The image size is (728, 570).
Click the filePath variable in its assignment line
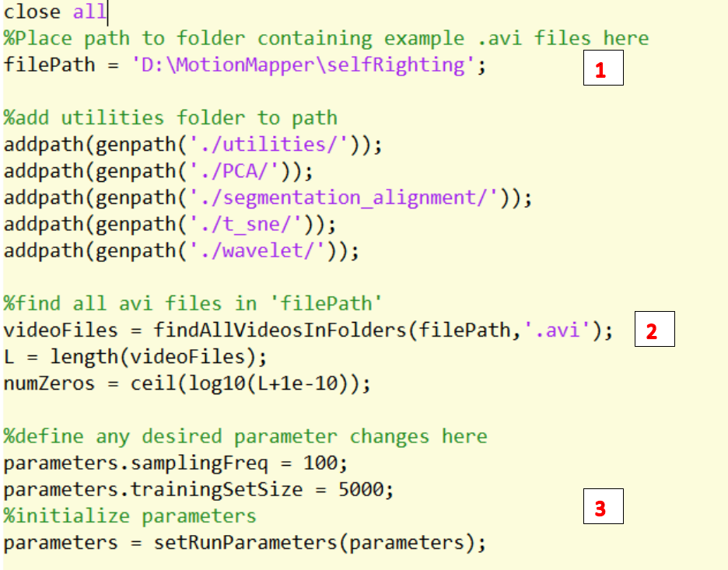49,65
